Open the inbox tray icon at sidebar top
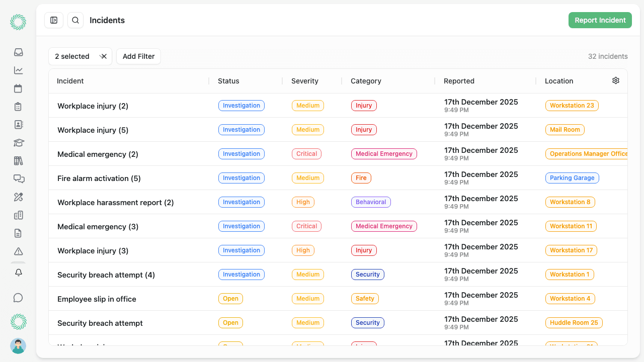The height and width of the screenshot is (362, 644). click(x=18, y=52)
